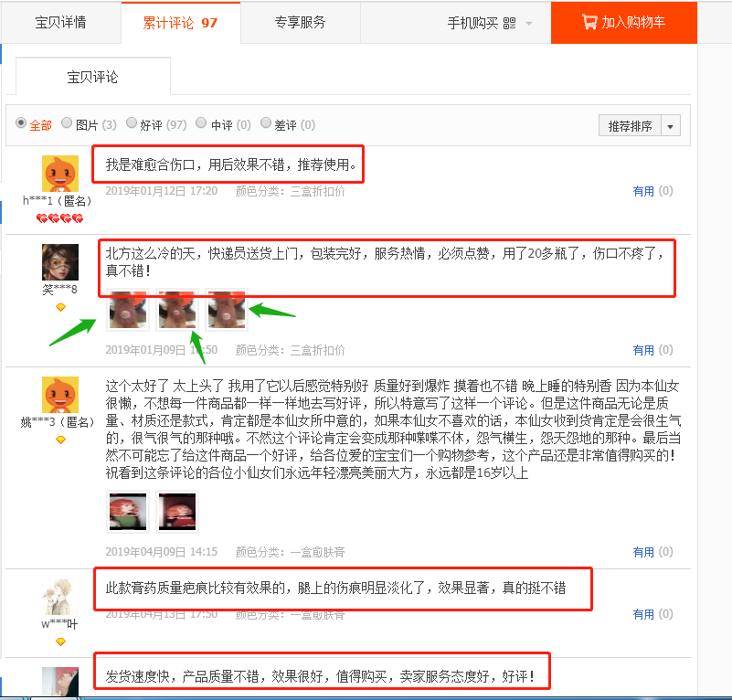Open avatar of user h***1

point(60,174)
